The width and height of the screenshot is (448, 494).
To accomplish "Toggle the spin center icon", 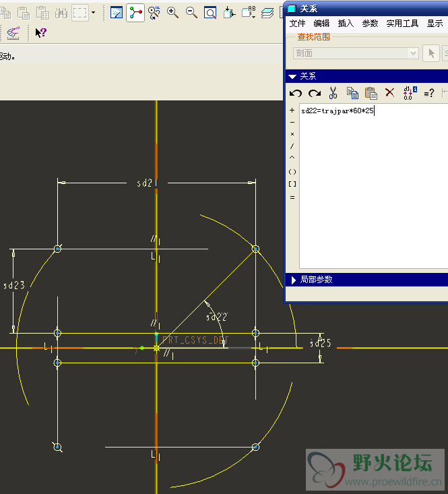I will (135, 13).
